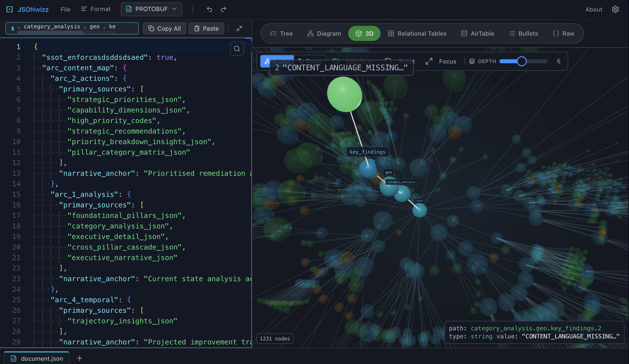Open the document.json tab
Screen dimensions: 629x364
click(x=37, y=358)
